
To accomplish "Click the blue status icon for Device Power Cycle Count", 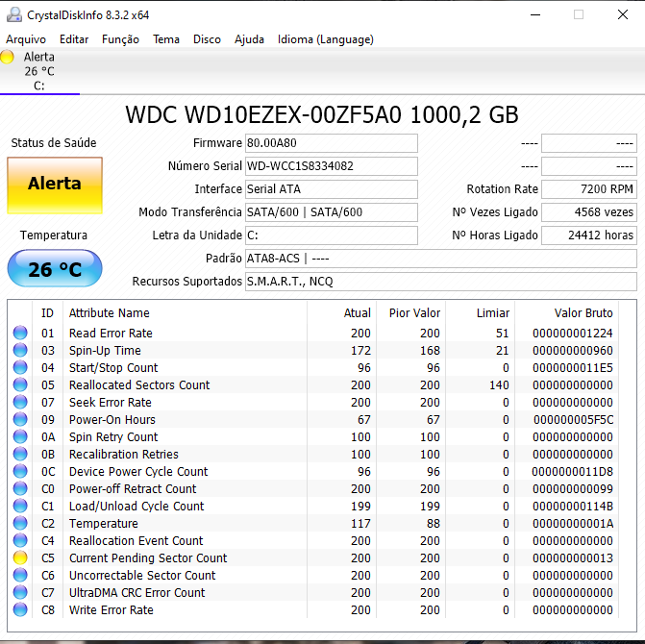I will coord(20,471).
